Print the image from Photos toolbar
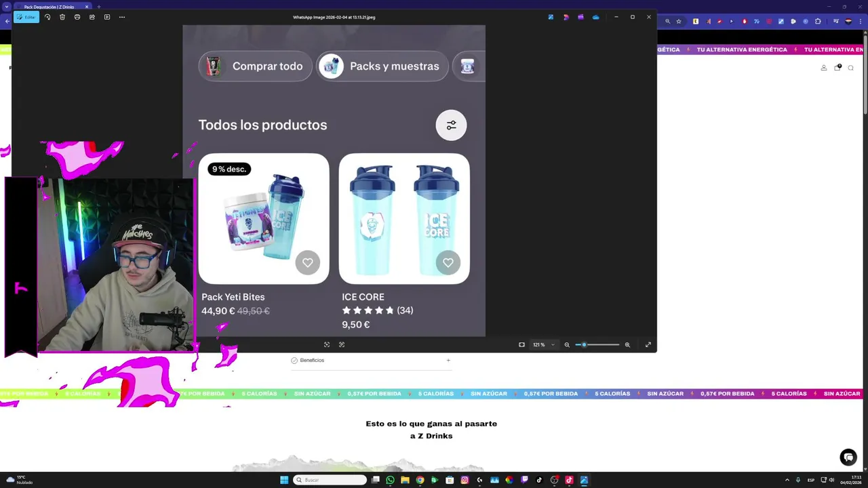Screen dimensions: 868x488 pyautogui.click(x=77, y=17)
